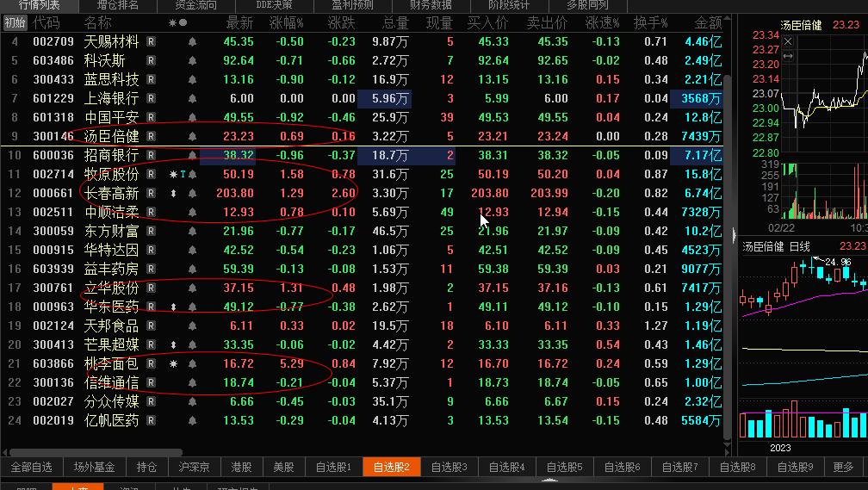The height and width of the screenshot is (490, 868).
Task: Select the 自选股1 tab
Action: pyautogui.click(x=333, y=467)
